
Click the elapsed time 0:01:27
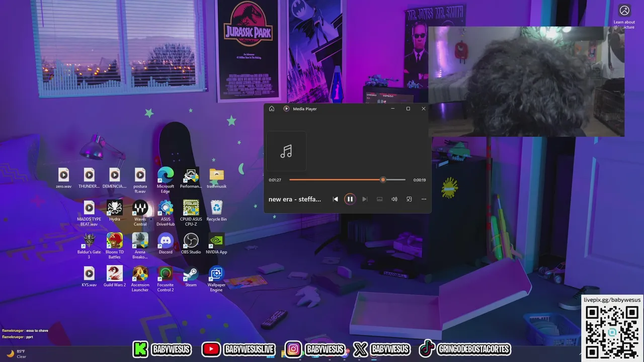(275, 180)
